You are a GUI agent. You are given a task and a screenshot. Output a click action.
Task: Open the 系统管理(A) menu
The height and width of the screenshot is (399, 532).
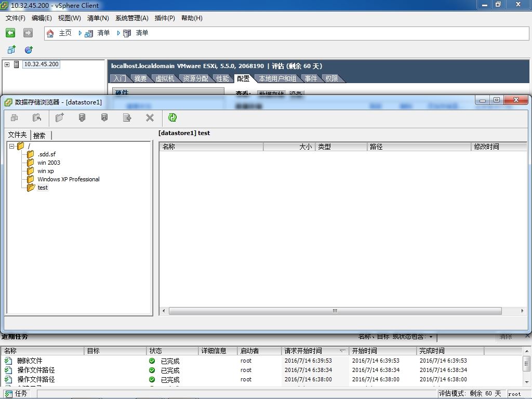click(x=131, y=18)
